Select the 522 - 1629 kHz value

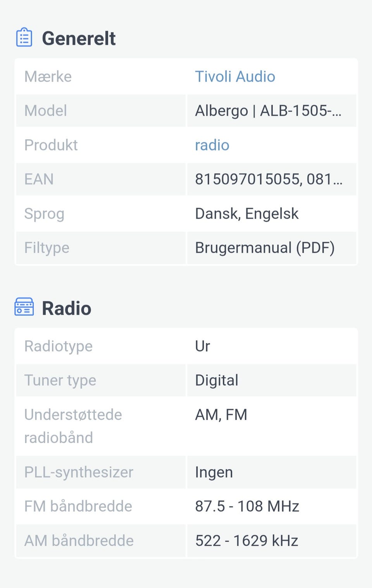[x=246, y=541]
